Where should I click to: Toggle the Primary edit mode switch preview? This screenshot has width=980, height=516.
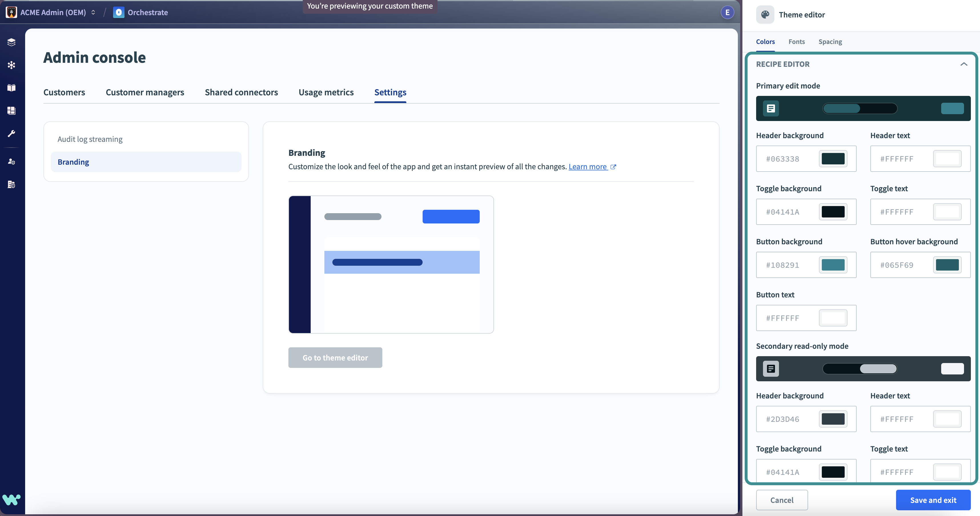click(x=859, y=108)
